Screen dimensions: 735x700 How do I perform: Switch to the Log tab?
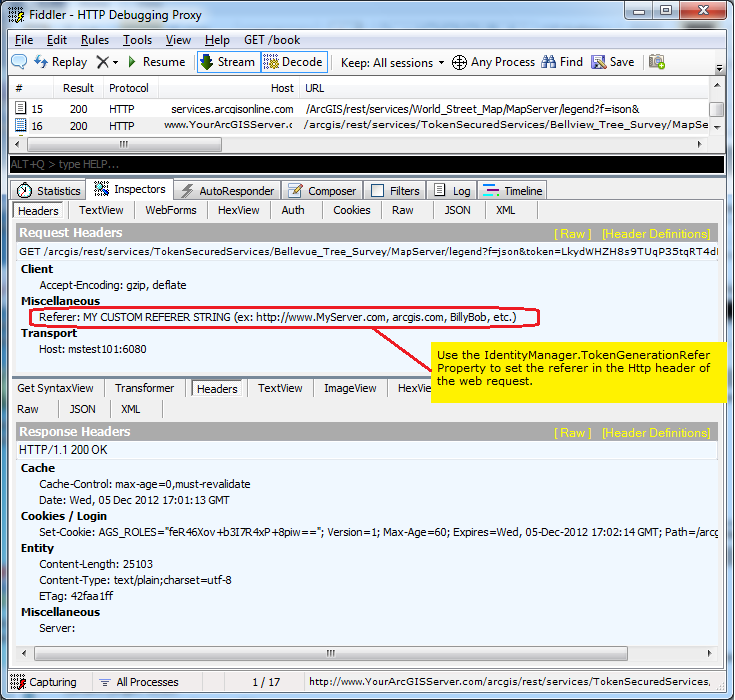(x=452, y=190)
